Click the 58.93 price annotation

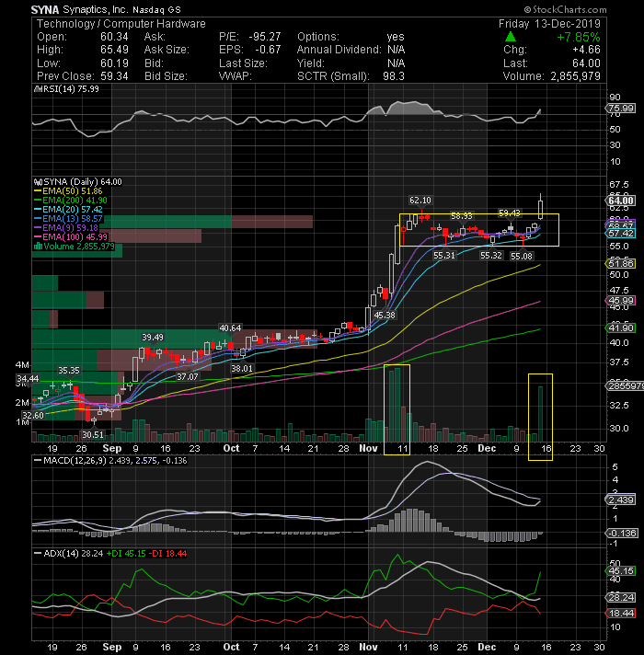point(462,216)
